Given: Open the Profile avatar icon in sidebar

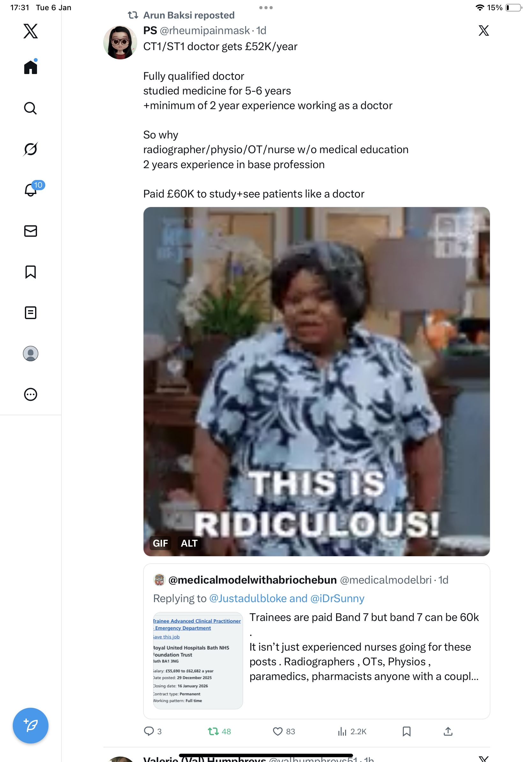Looking at the screenshot, I should point(31,354).
